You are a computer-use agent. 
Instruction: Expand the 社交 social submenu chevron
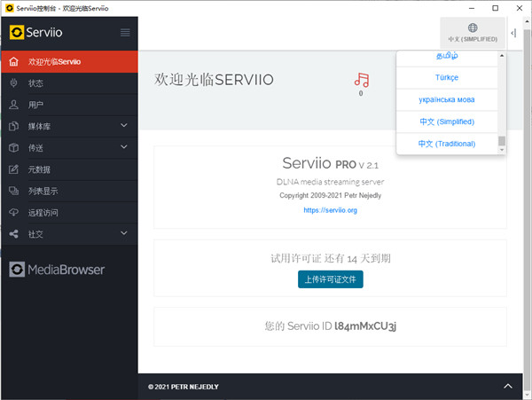[x=124, y=234]
